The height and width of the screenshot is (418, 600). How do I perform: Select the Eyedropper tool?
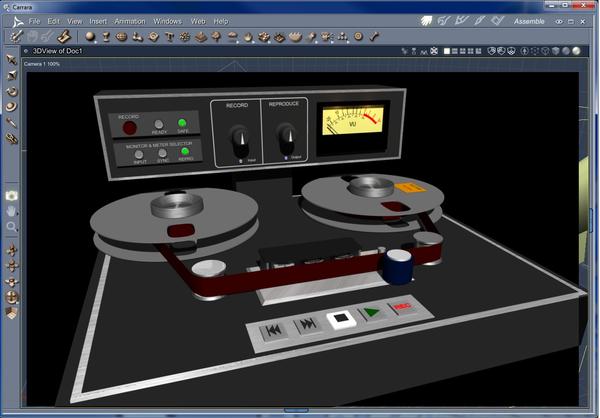click(x=11, y=122)
